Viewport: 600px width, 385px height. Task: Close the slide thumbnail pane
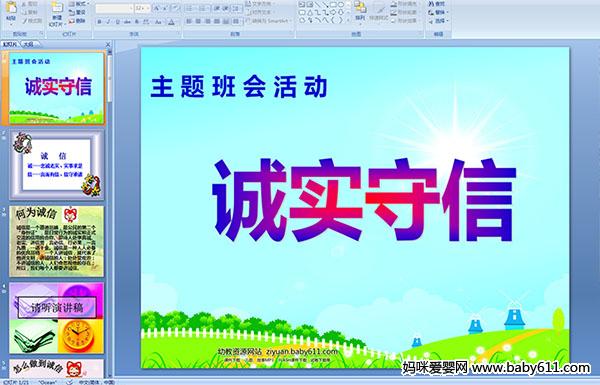tap(108, 44)
